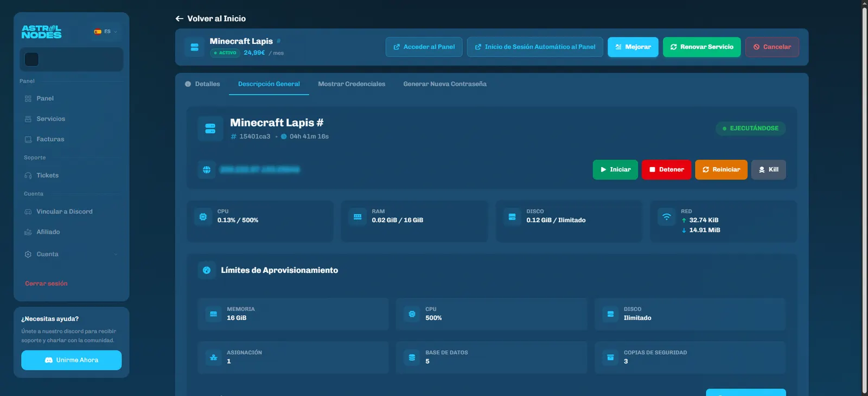This screenshot has width=868, height=396.
Task: Open Generar Nueva Contraseña tab
Action: [445, 84]
